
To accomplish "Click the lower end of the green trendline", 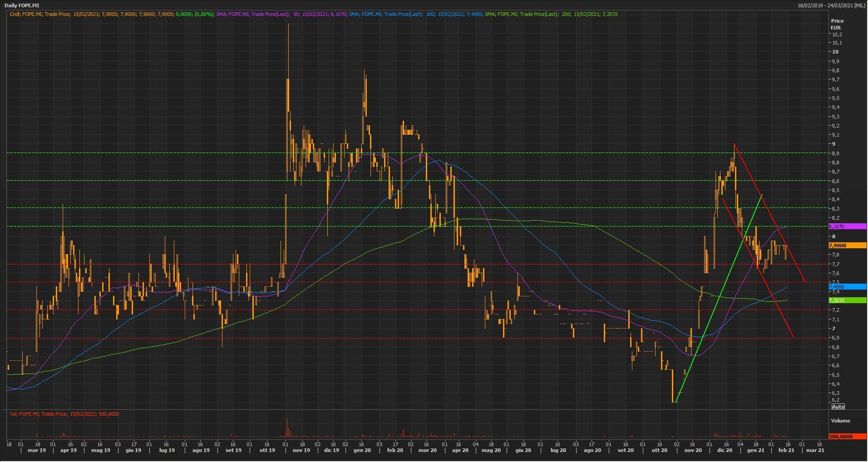I will click(676, 402).
